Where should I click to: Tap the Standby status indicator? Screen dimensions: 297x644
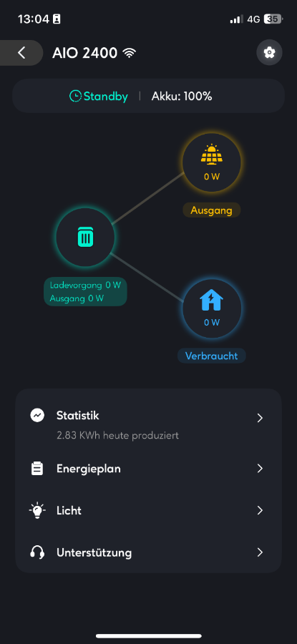click(x=99, y=97)
